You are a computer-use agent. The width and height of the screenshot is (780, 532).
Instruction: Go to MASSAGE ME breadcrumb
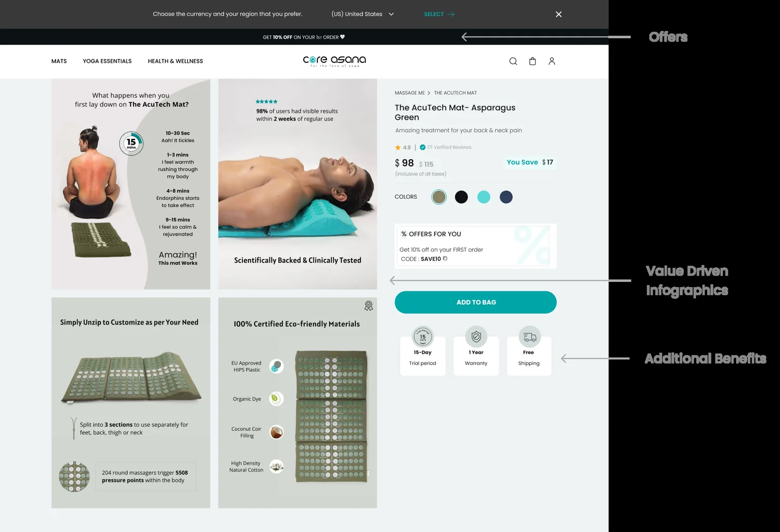410,93
